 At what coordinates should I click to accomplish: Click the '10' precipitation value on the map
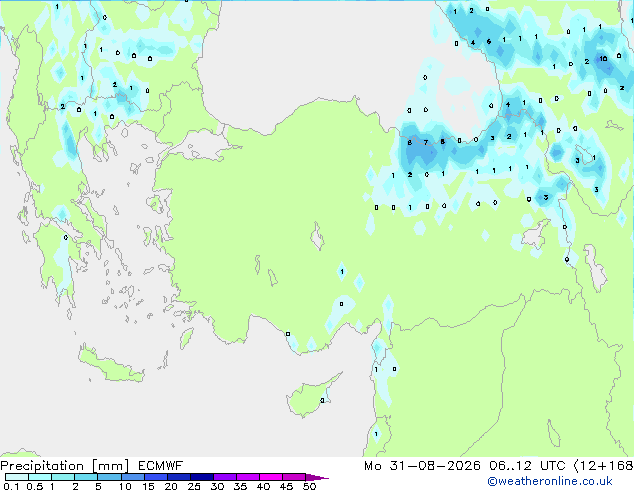[603, 59]
